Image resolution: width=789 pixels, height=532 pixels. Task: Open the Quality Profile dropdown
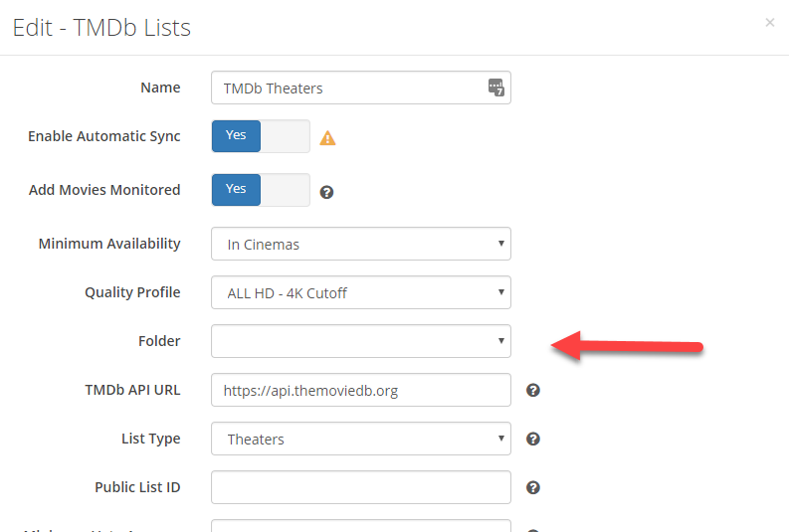(361, 292)
